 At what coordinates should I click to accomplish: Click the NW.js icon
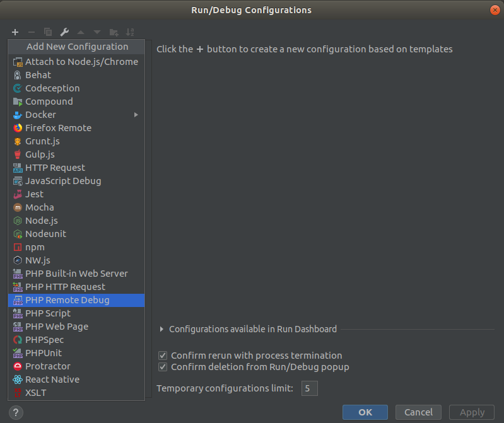coord(18,260)
